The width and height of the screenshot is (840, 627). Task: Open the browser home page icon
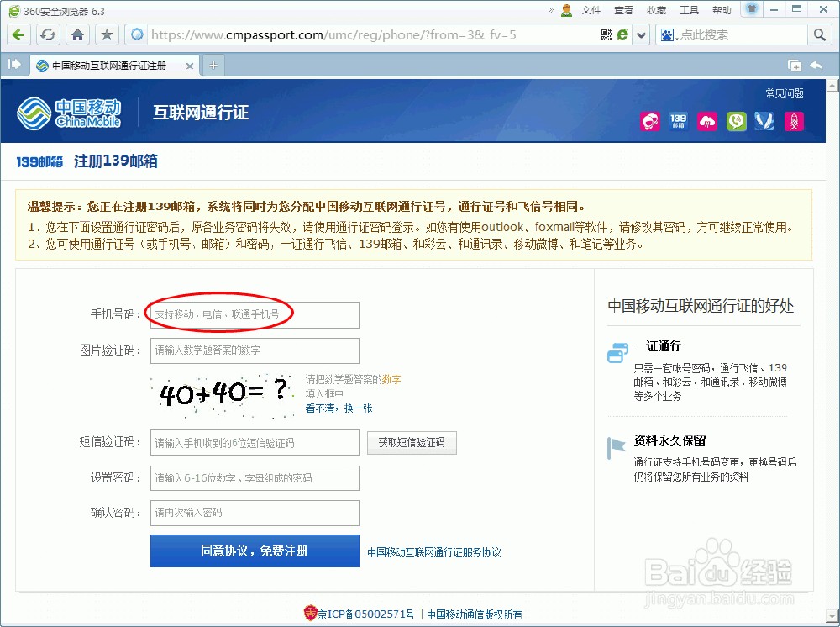(x=77, y=34)
